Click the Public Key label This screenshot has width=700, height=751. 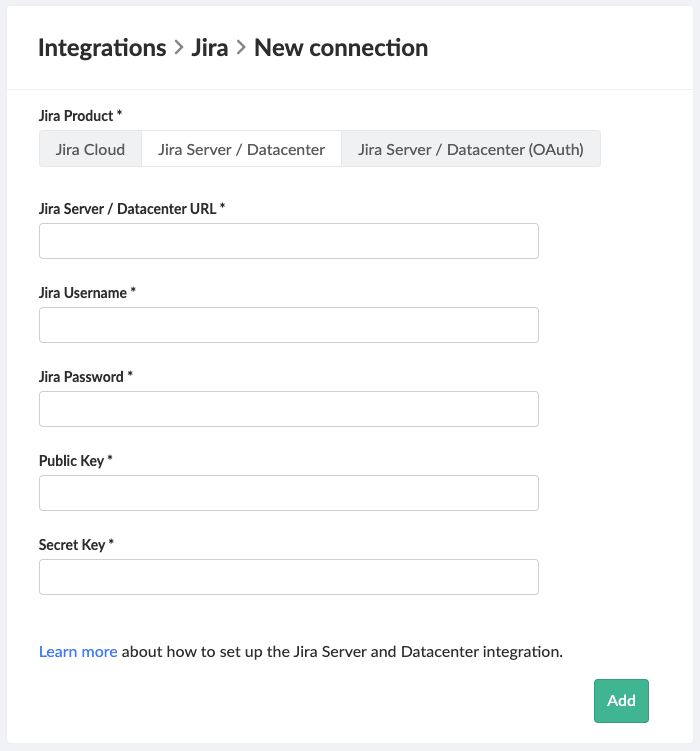pos(76,461)
